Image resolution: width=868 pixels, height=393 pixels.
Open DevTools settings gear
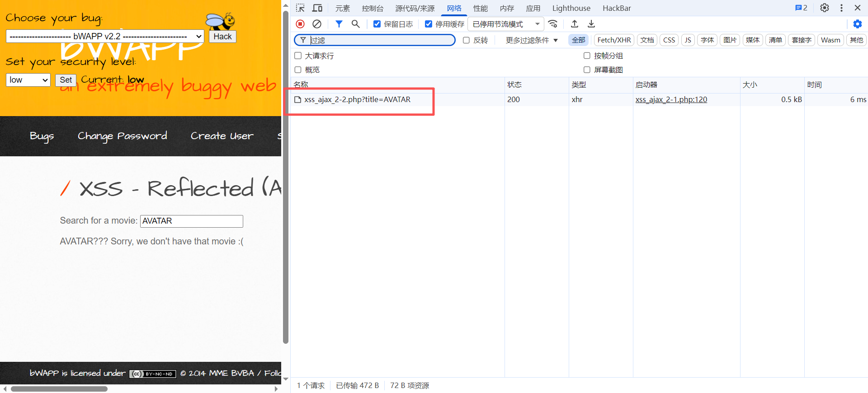(x=825, y=8)
